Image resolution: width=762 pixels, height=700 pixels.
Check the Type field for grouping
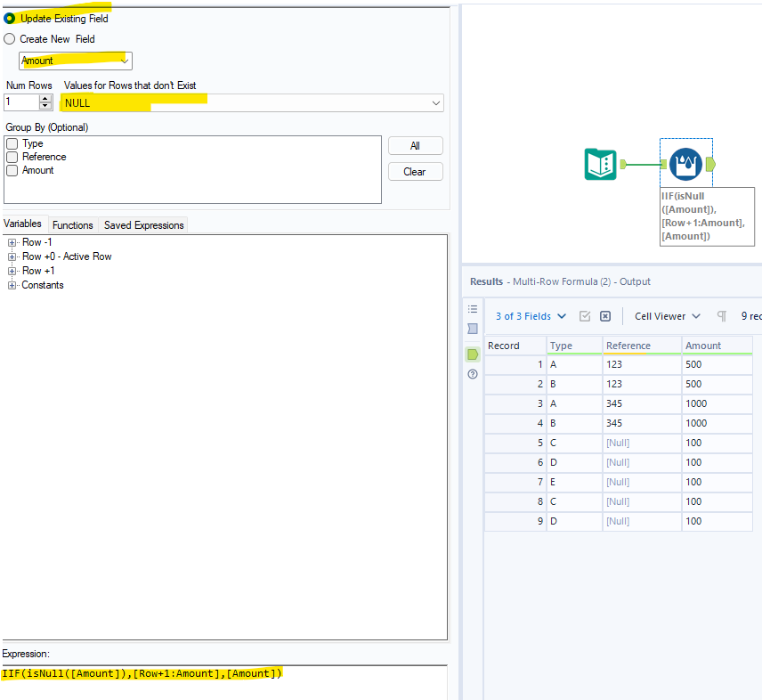[x=12, y=143]
